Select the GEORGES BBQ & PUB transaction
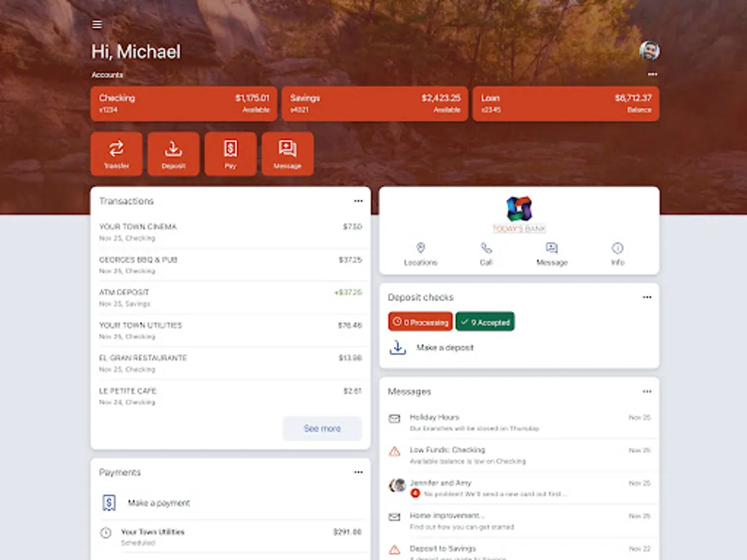 (x=230, y=265)
